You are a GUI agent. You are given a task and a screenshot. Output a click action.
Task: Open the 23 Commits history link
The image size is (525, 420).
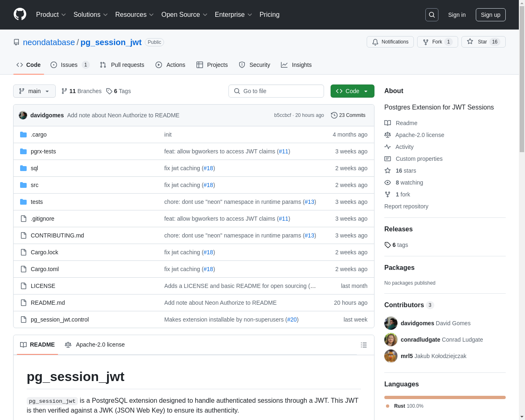[x=348, y=115]
